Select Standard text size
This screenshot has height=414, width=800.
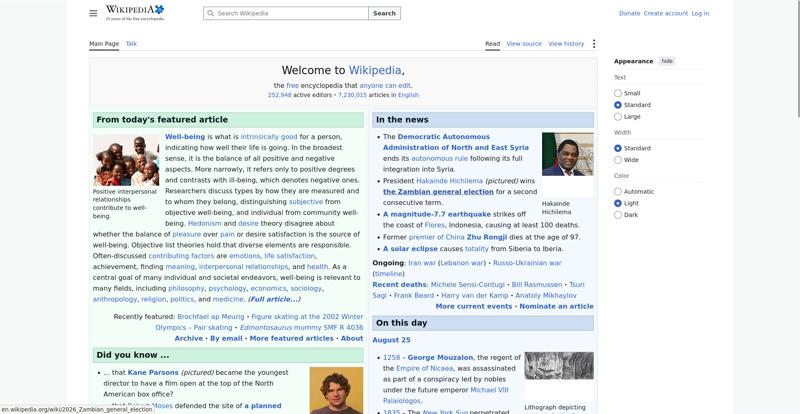pyautogui.click(x=618, y=105)
